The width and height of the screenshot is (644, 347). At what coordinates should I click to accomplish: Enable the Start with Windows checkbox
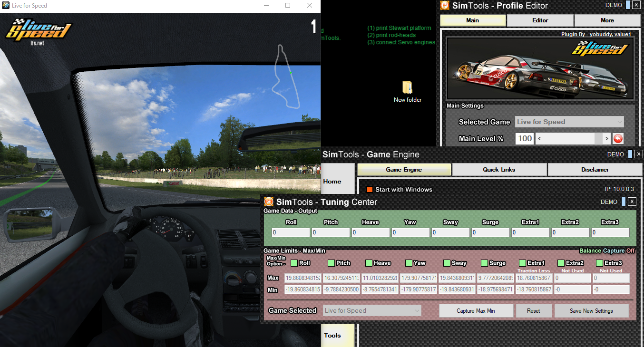point(370,190)
